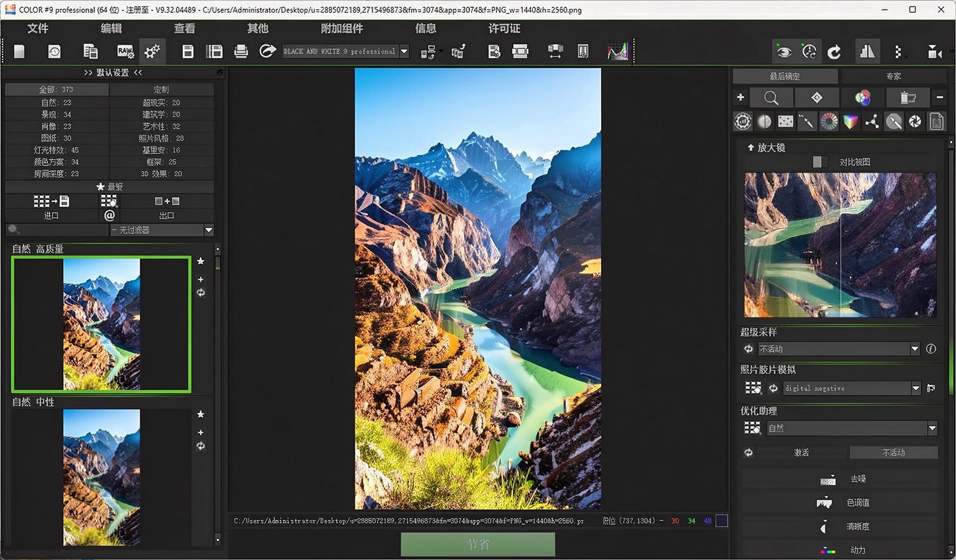
Task: Expand effects list with the plus button
Action: 740,97
